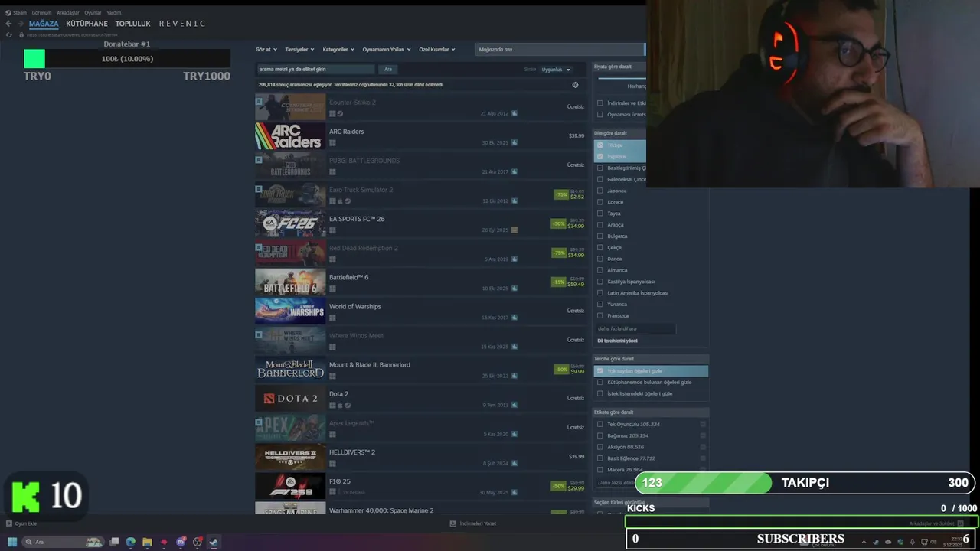
Task: Open Microsoft Edge in the taskbar
Action: pyautogui.click(x=130, y=542)
